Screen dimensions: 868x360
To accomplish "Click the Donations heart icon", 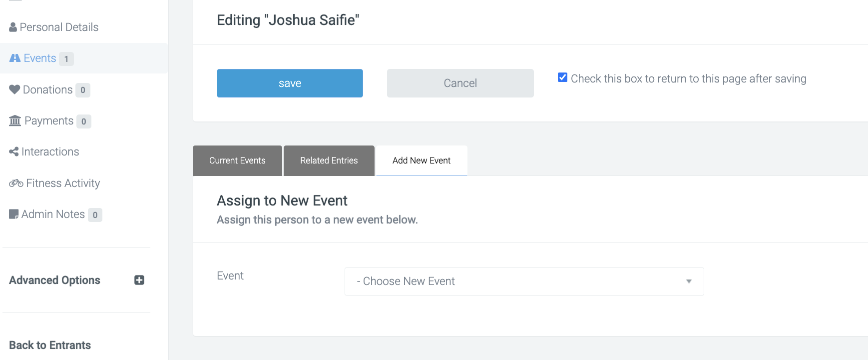I will (14, 89).
